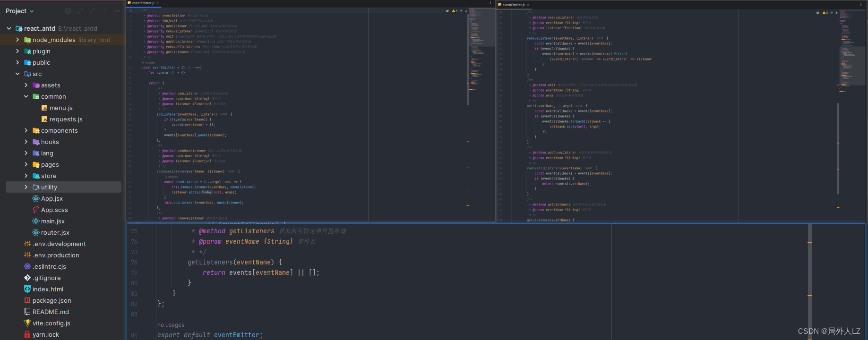Expand the node_modules folder
The height and width of the screenshot is (340, 868).
click(17, 40)
